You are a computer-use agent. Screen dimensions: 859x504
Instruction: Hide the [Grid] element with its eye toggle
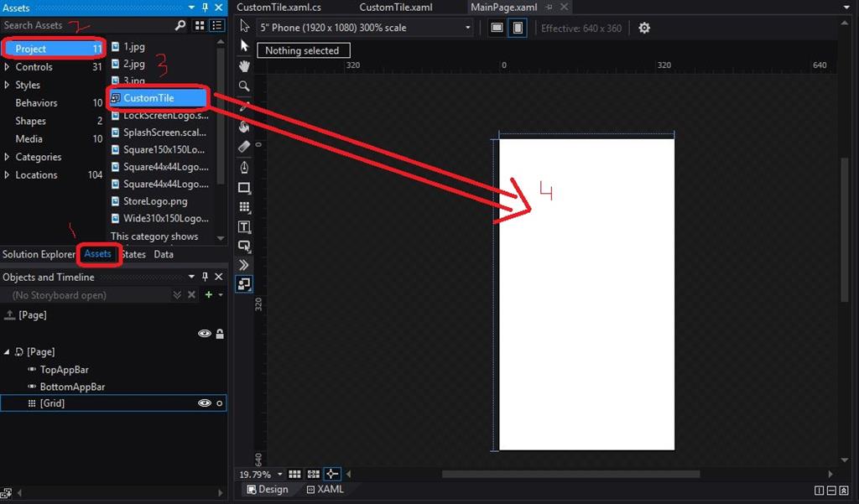(x=204, y=403)
